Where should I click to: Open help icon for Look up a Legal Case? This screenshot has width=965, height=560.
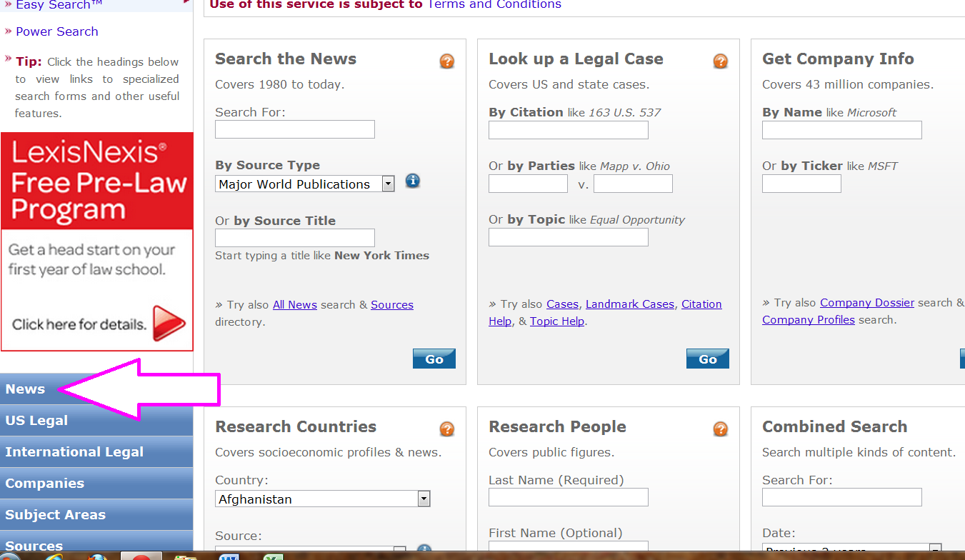tap(721, 61)
